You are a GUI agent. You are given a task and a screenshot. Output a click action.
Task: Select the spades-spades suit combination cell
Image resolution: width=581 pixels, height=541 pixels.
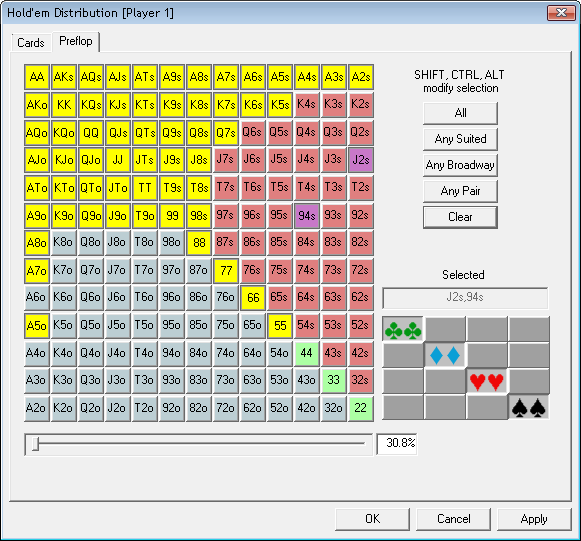[529, 407]
